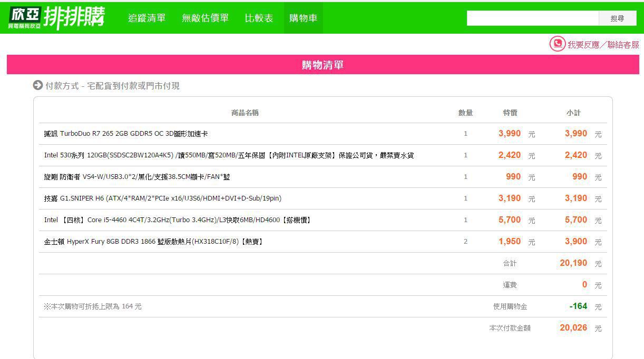644x359 pixels.
Task: Open the 比較表 menu item
Action: tap(259, 18)
